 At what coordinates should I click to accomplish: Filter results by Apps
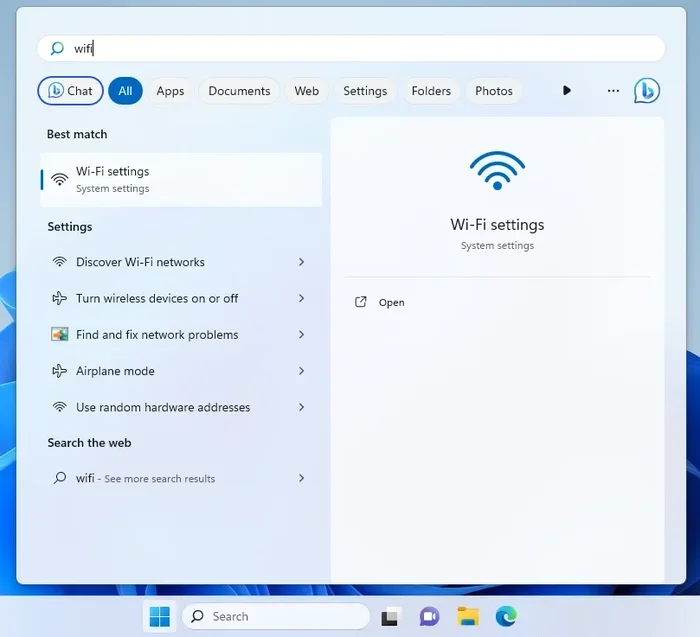tap(170, 91)
